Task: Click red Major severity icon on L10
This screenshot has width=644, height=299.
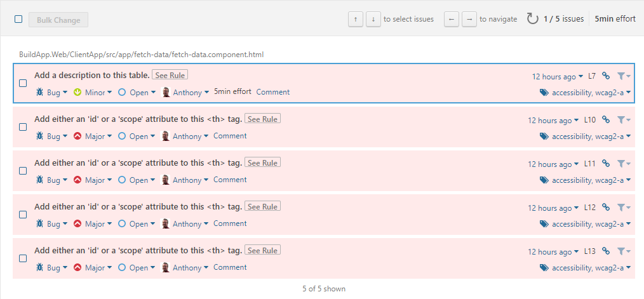Action: [77, 136]
